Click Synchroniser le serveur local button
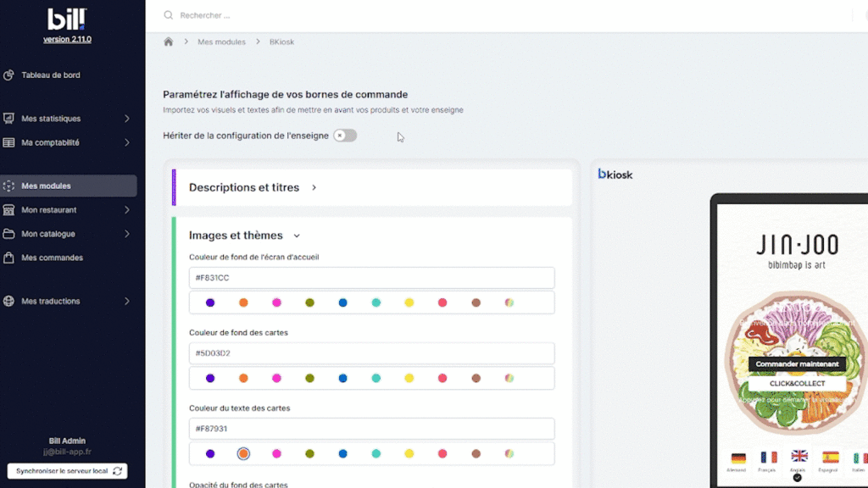Viewport: 868px width, 488px height. (x=67, y=470)
